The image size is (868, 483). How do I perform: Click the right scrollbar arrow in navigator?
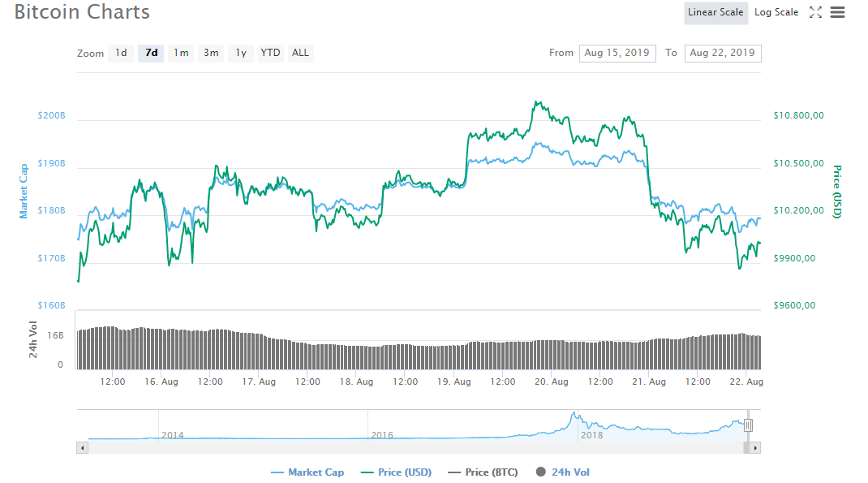point(755,447)
